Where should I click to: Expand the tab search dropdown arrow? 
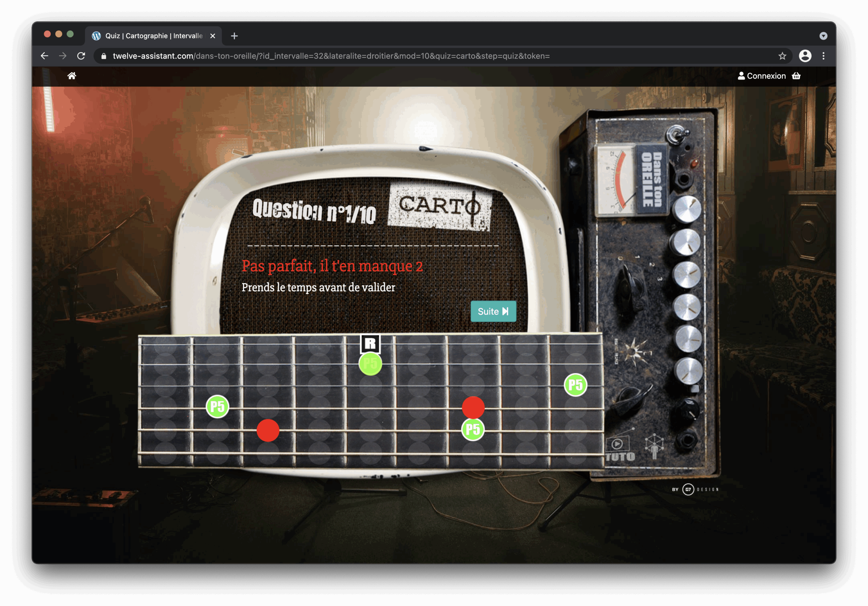tap(823, 36)
